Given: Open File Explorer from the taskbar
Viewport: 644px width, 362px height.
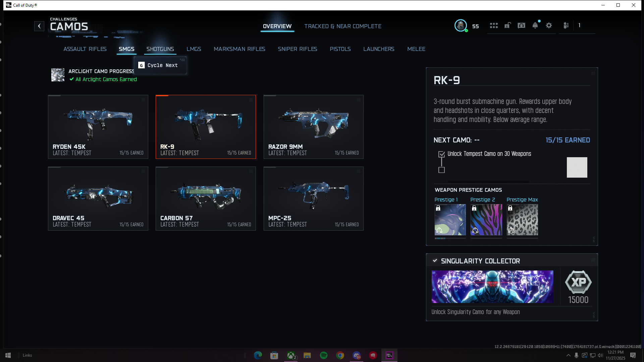Looking at the screenshot, I should point(307,355).
